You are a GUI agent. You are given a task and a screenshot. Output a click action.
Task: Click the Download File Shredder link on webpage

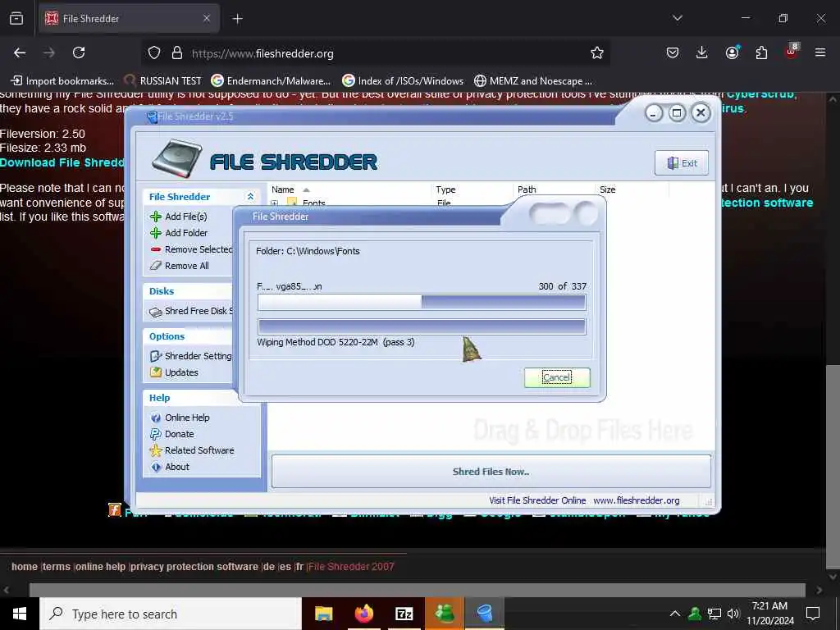point(62,163)
